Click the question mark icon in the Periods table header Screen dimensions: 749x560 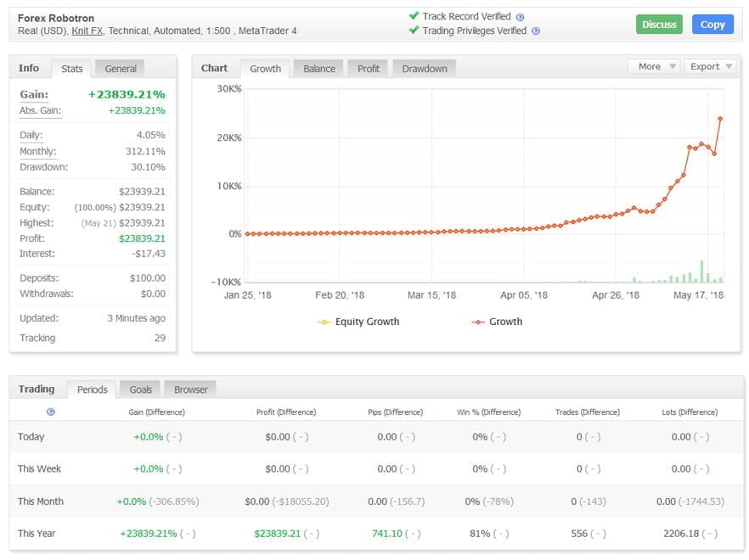tap(51, 412)
